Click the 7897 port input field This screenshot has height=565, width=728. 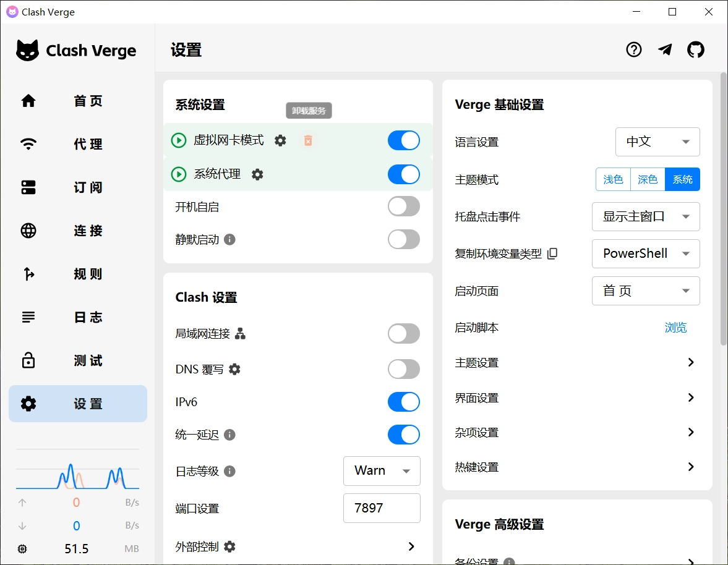(382, 508)
